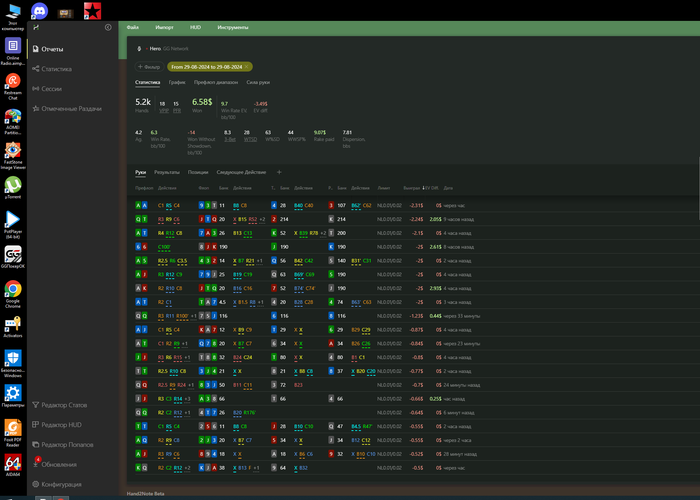Viewport: 700px width, 500px height.
Task: Select hand dated 8 часов назад
Action: [415, 246]
